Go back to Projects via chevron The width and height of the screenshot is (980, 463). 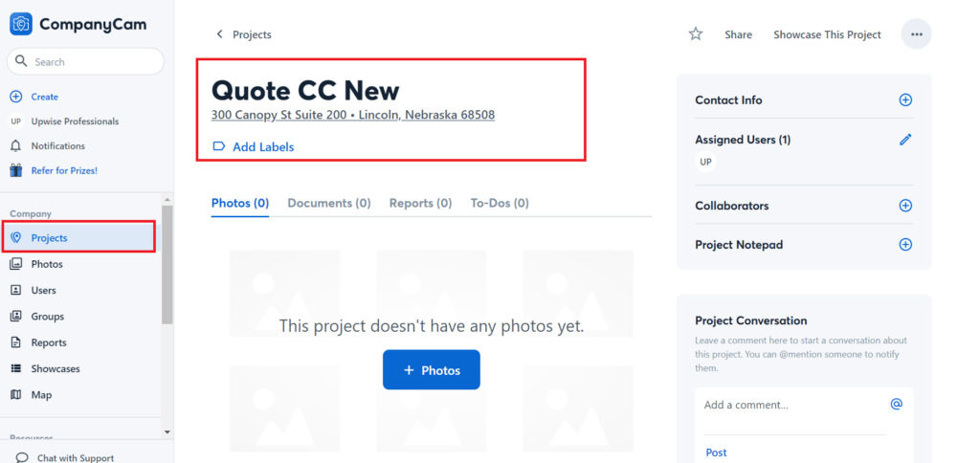pos(219,34)
